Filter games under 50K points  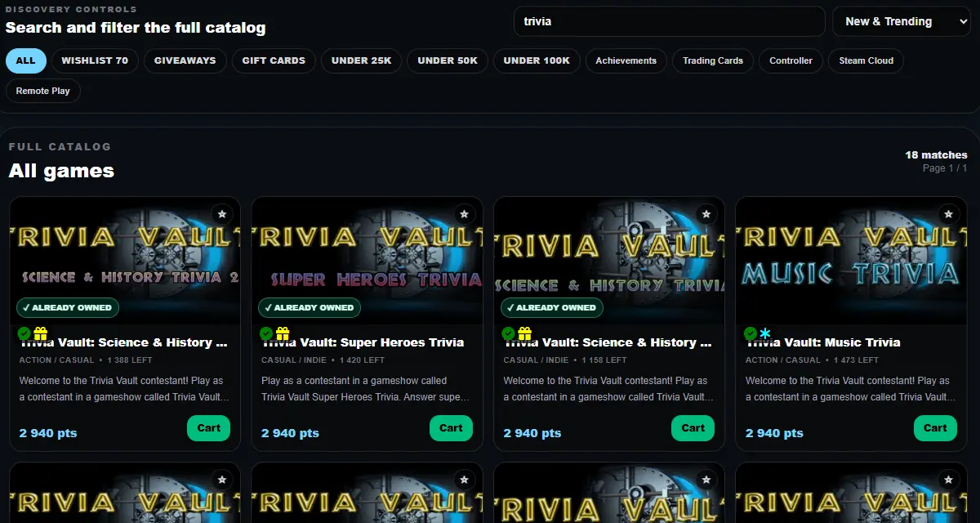tap(448, 60)
